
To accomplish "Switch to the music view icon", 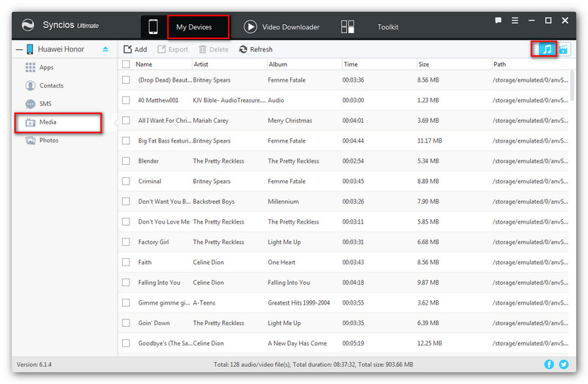I will tap(547, 49).
